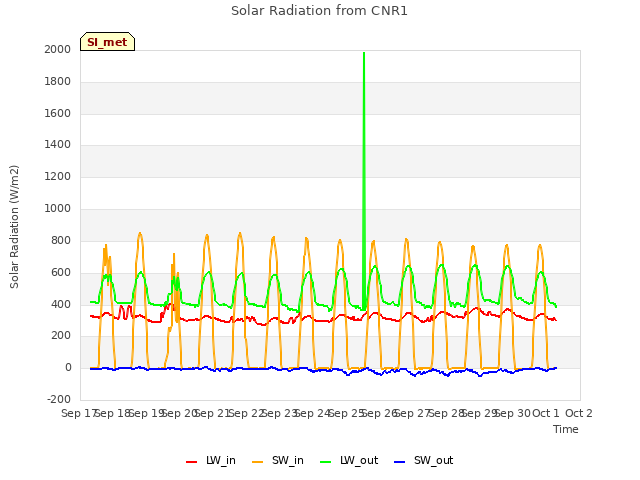
Task: Click the Time axis label
Action: coord(566,429)
